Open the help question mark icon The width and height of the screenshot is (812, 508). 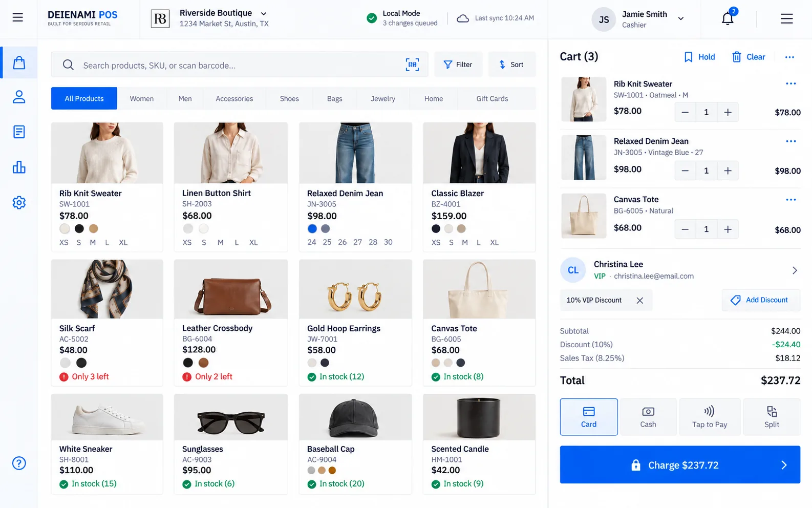pyautogui.click(x=19, y=463)
